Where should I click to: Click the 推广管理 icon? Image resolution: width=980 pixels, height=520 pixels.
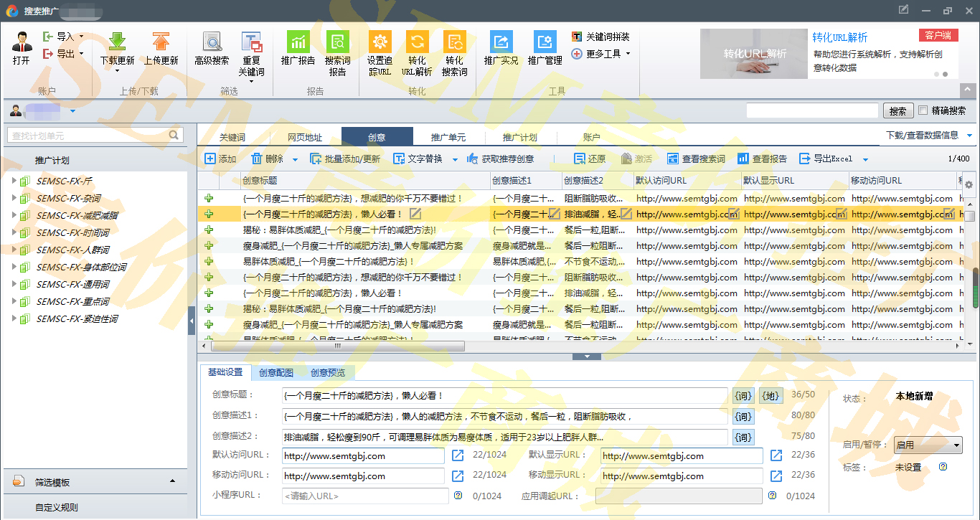pyautogui.click(x=545, y=42)
